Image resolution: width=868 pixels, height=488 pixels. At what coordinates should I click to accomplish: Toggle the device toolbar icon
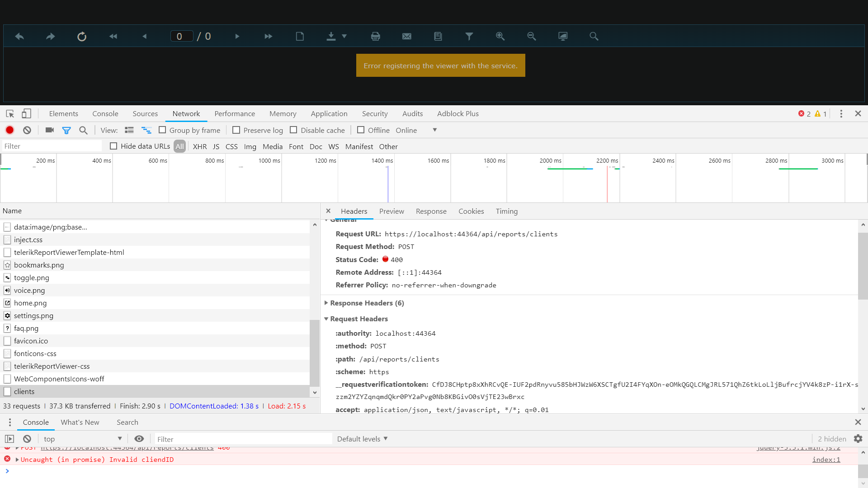point(27,113)
